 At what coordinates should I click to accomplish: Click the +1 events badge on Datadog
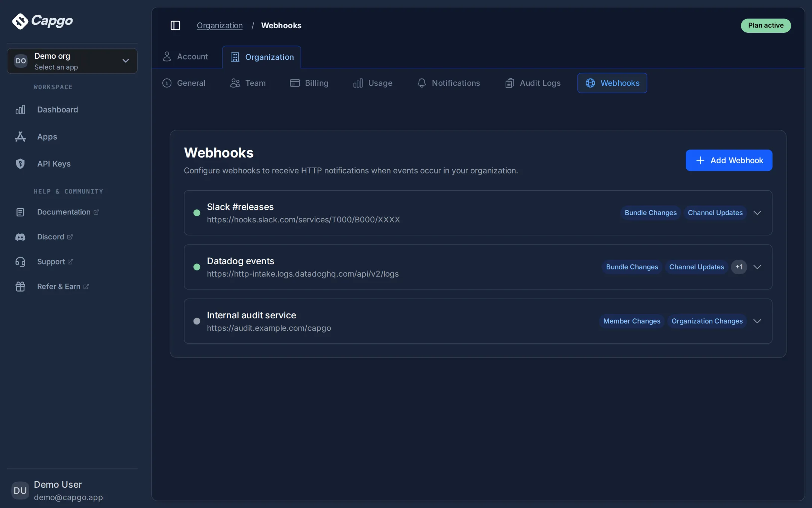click(739, 267)
